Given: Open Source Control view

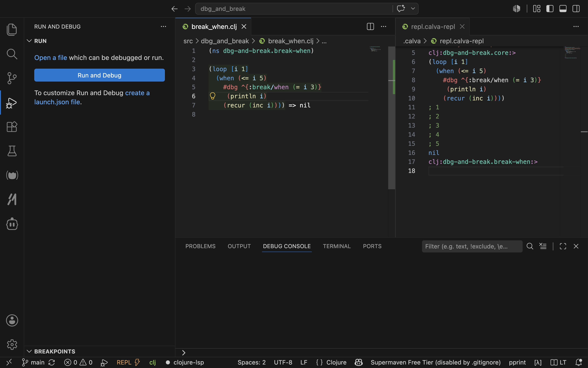Looking at the screenshot, I should [12, 78].
